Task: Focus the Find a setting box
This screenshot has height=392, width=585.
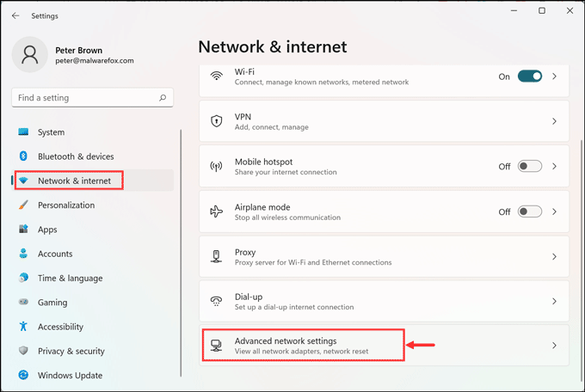Action: [86, 98]
